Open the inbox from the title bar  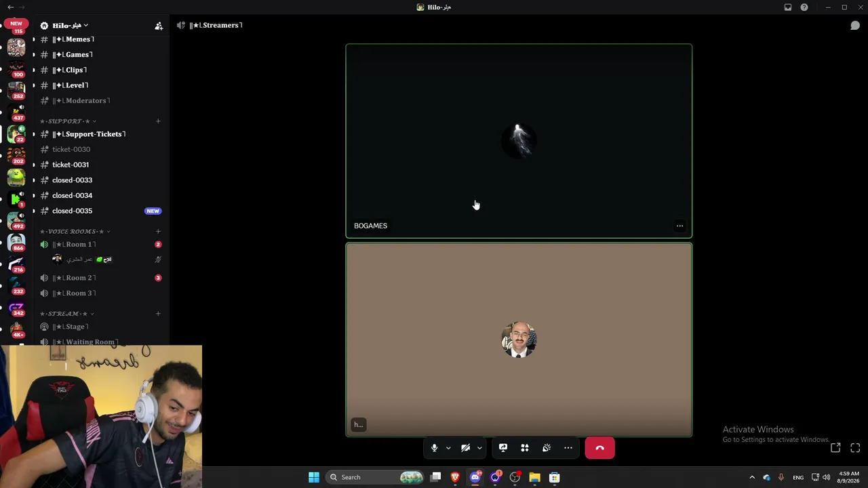coord(788,7)
